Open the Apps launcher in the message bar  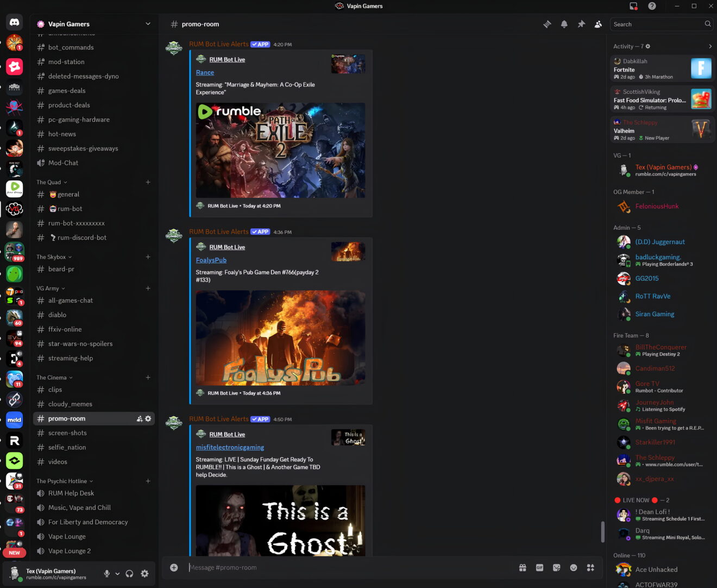coord(590,567)
